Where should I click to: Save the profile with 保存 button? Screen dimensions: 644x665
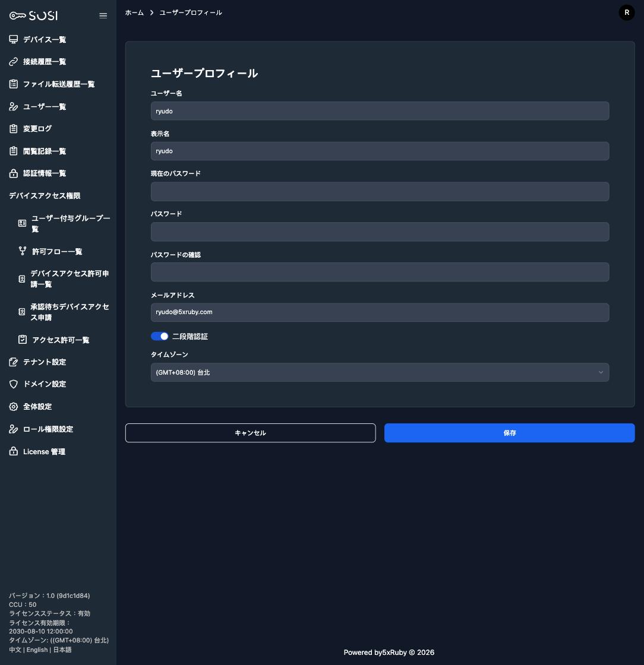(510, 433)
